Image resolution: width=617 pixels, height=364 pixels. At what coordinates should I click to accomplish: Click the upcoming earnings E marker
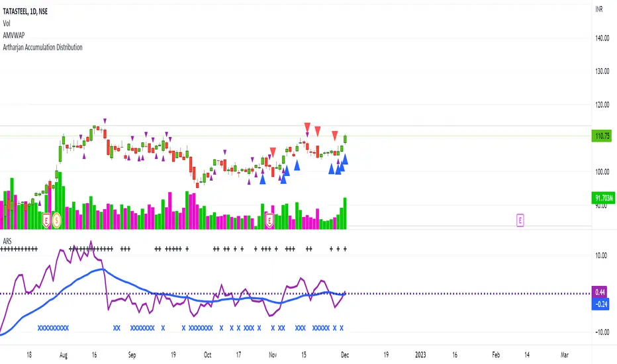coord(520,220)
